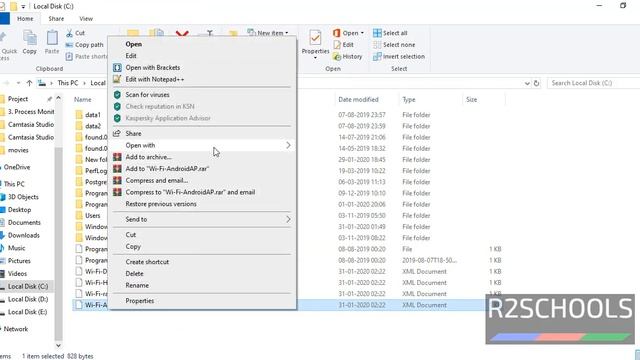Viewport: 640px width, 360px height.
Task: Click the Search Local Disk (C:) box
Action: pos(593,83)
